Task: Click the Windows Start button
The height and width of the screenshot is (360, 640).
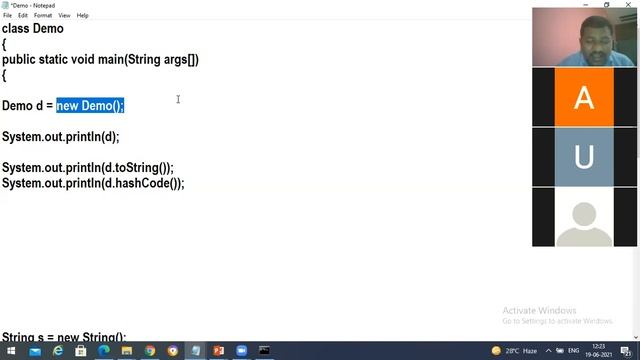Action: click(x=11, y=351)
